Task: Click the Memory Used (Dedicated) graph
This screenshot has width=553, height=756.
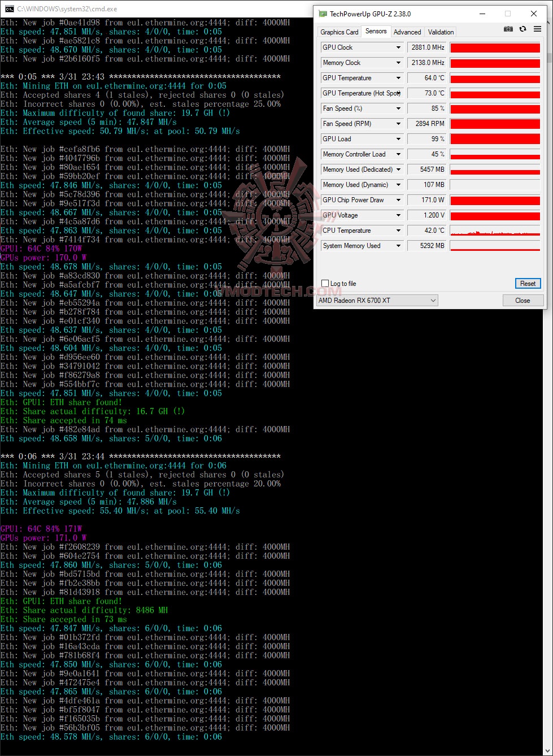Action: tap(495, 170)
